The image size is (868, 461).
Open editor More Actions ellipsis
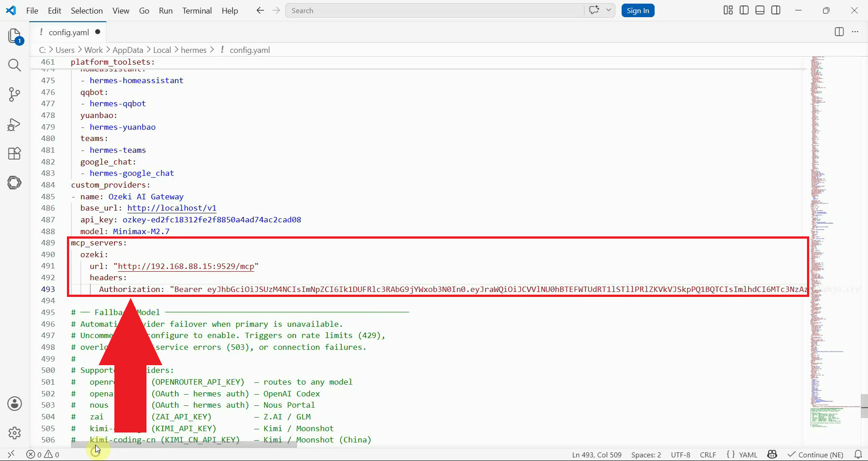click(x=855, y=32)
